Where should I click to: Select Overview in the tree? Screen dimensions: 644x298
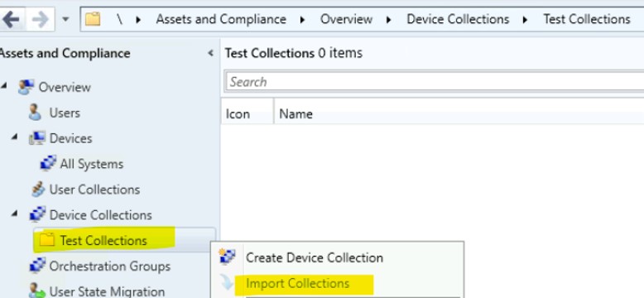click(65, 87)
